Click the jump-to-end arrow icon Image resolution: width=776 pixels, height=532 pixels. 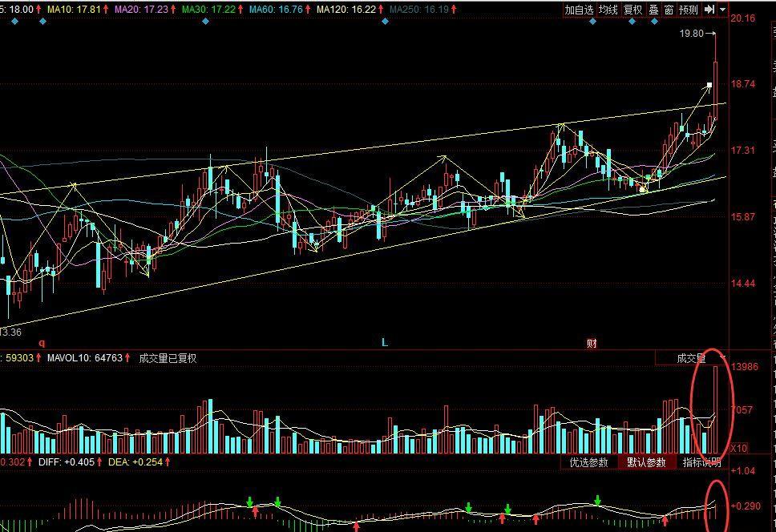point(709,10)
